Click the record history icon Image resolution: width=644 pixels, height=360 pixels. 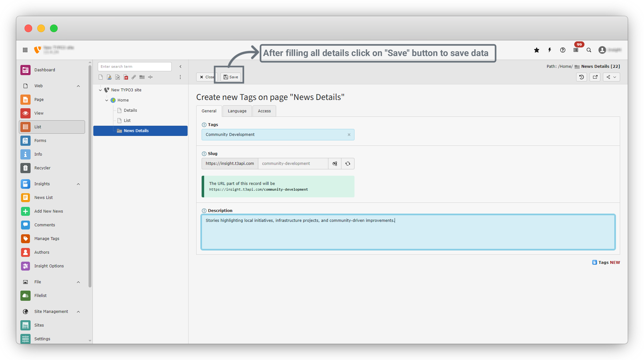[582, 77]
